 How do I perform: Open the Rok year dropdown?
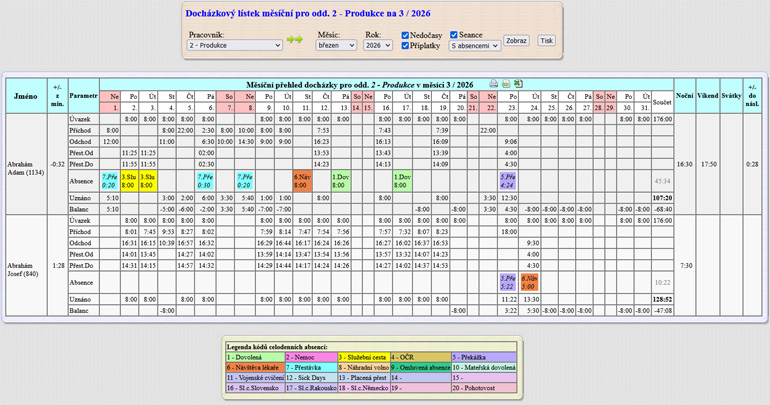point(378,45)
